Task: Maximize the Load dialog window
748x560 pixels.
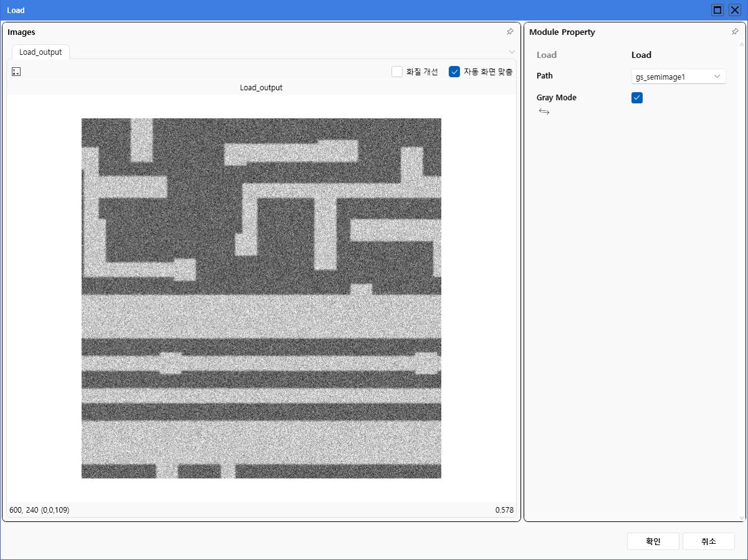Action: (x=718, y=10)
